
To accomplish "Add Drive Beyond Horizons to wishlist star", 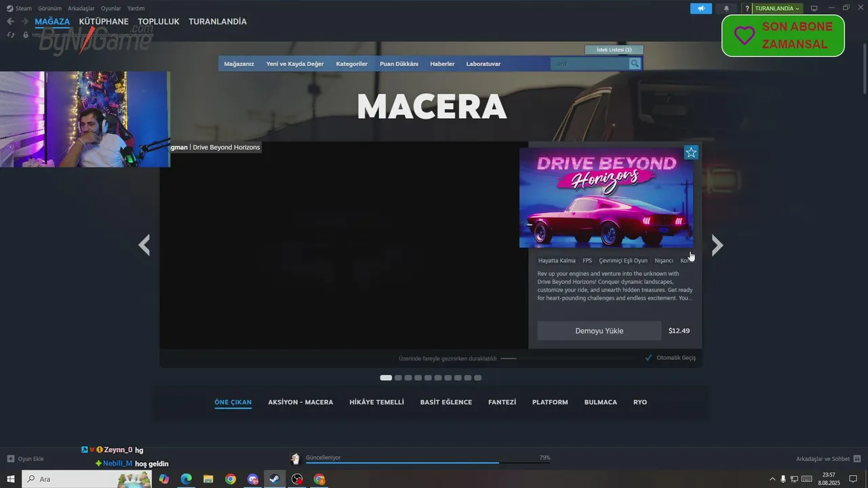I will click(x=691, y=152).
